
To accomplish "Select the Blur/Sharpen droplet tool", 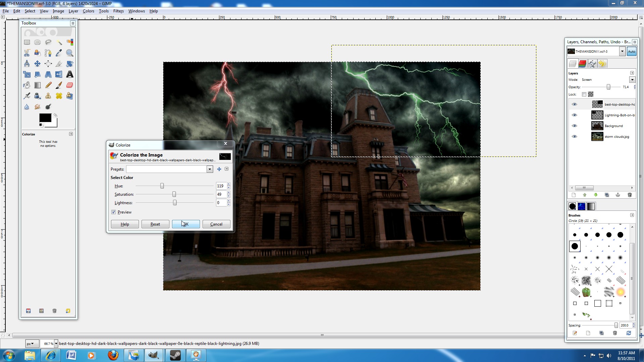I will coord(27,107).
